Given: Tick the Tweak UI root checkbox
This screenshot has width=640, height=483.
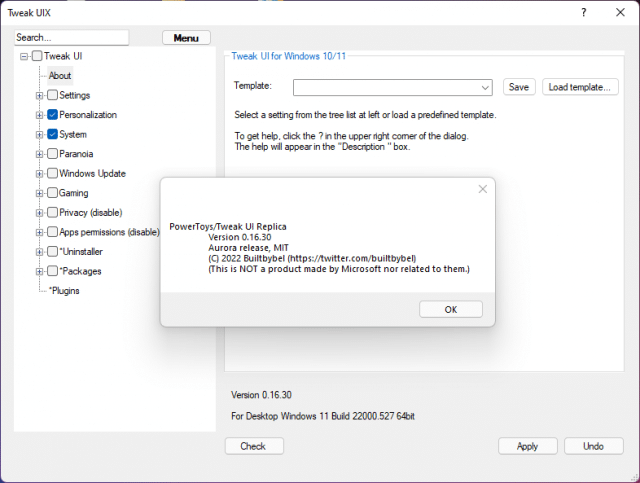Looking at the screenshot, I should (x=37, y=56).
